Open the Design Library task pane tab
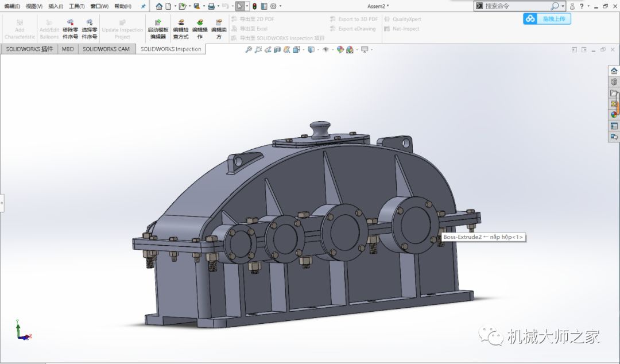The width and height of the screenshot is (620, 364). tap(614, 82)
